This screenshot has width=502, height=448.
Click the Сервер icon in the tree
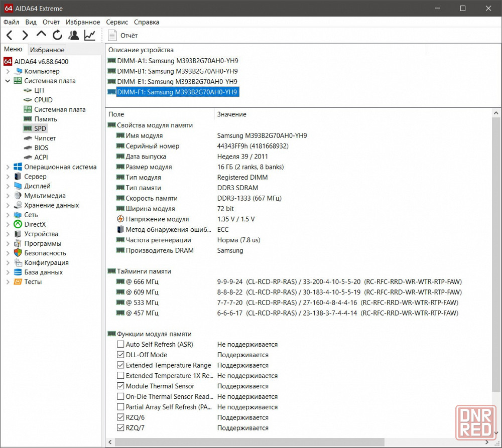pos(18,176)
